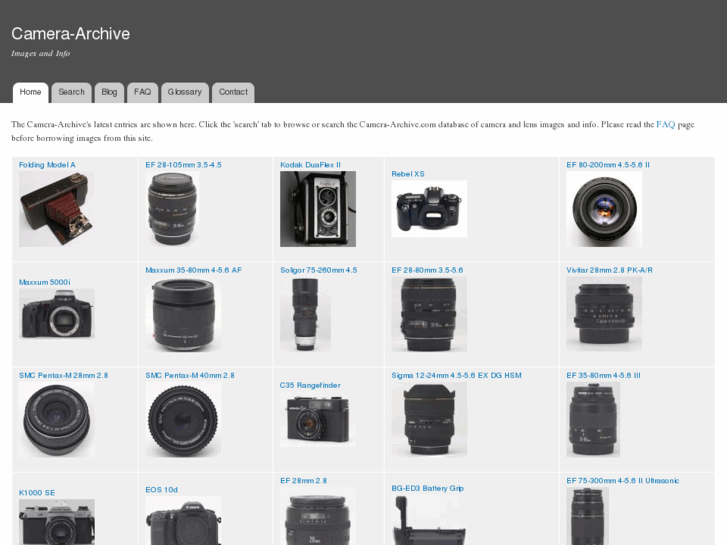727x545 pixels.
Task: Click the EF 75-300mm lens thumbnail
Action: point(587,516)
